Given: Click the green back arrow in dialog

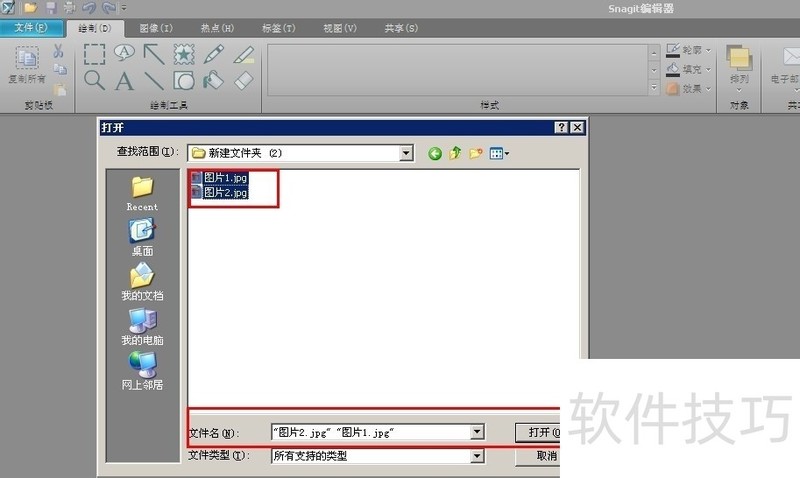Looking at the screenshot, I should pyautogui.click(x=435, y=153).
